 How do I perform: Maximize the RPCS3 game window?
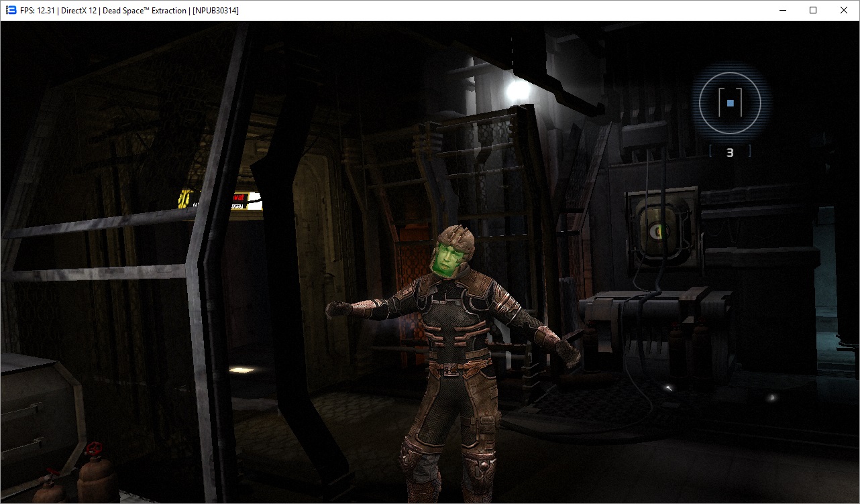click(813, 11)
